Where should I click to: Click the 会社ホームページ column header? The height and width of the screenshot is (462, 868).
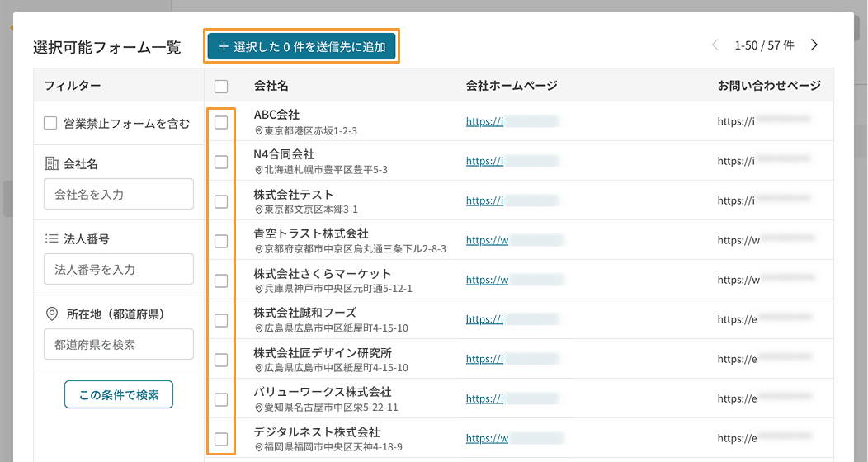tap(512, 86)
